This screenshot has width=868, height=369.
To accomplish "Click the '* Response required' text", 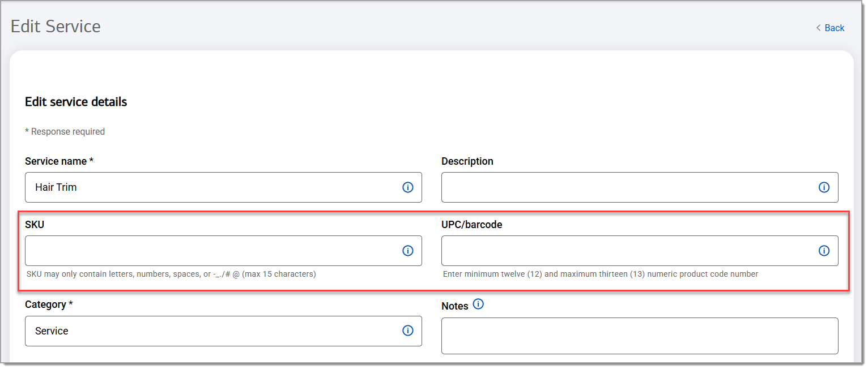I will coord(65,131).
